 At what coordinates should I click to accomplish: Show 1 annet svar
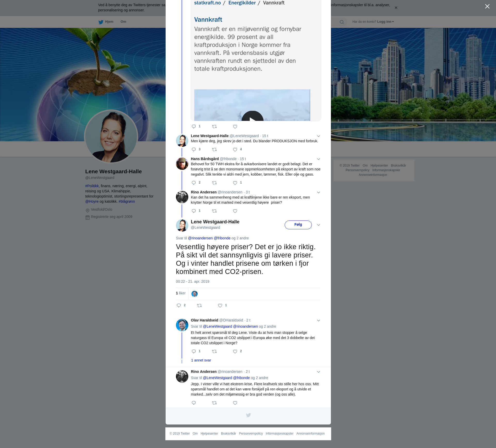click(x=201, y=360)
